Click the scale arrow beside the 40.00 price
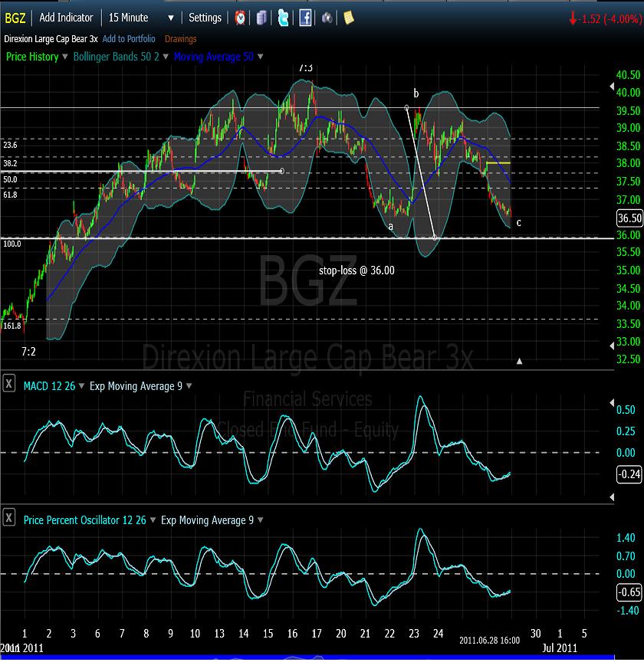Screen dimensions: 644x672 pos(612,87)
